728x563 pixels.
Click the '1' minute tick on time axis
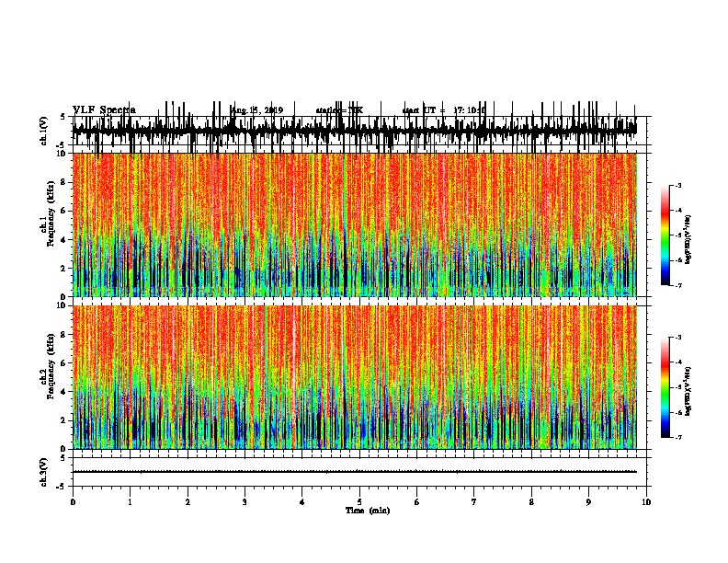pos(130,502)
